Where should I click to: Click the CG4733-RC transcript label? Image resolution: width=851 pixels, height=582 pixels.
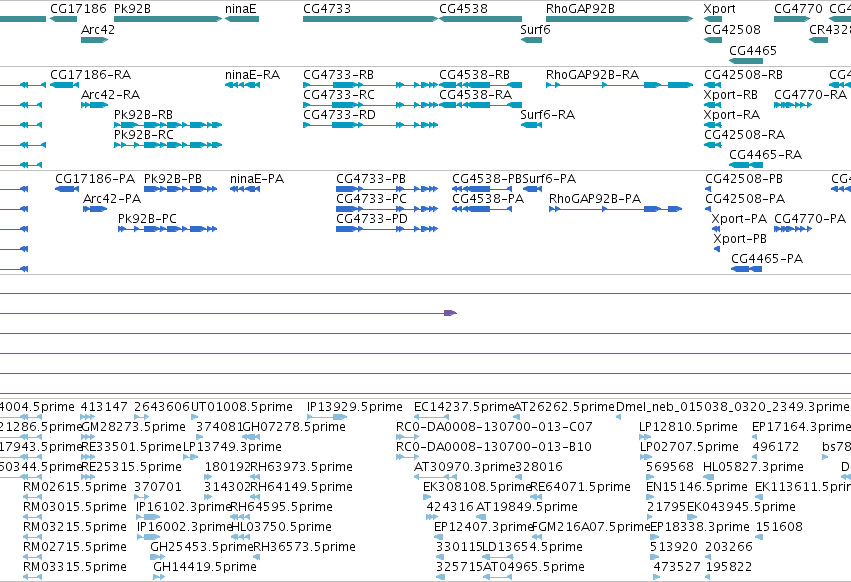[339, 95]
